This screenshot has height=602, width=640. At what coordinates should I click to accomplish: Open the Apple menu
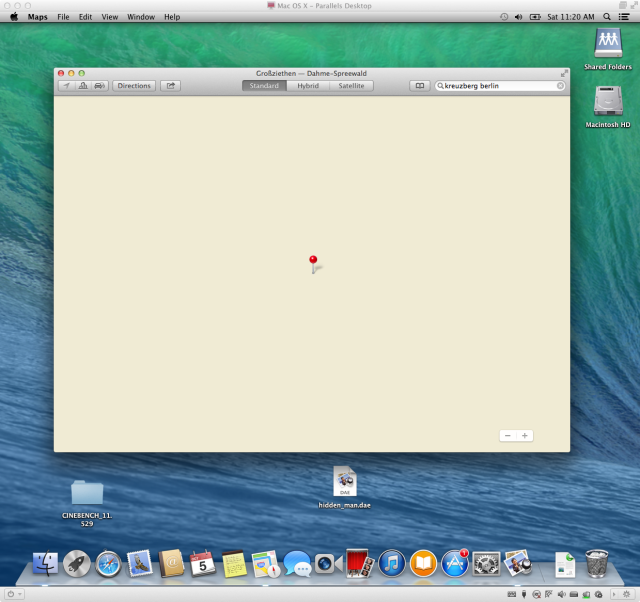tap(14, 17)
